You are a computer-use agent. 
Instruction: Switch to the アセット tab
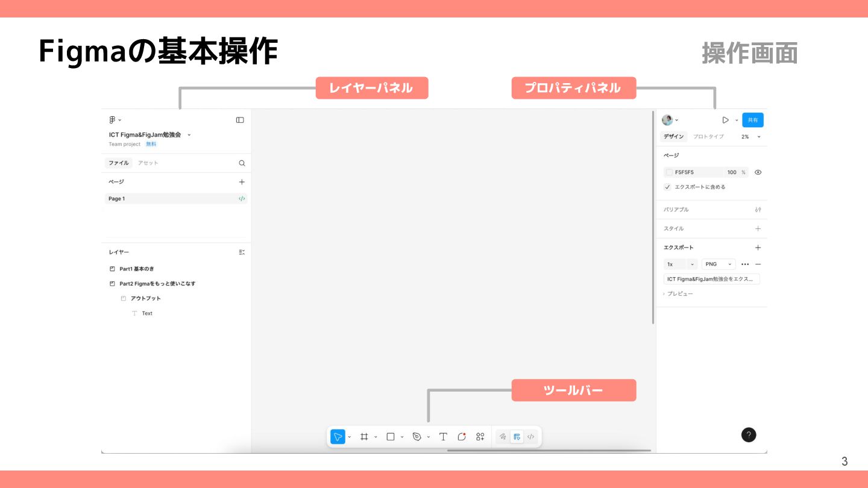pyautogui.click(x=148, y=163)
